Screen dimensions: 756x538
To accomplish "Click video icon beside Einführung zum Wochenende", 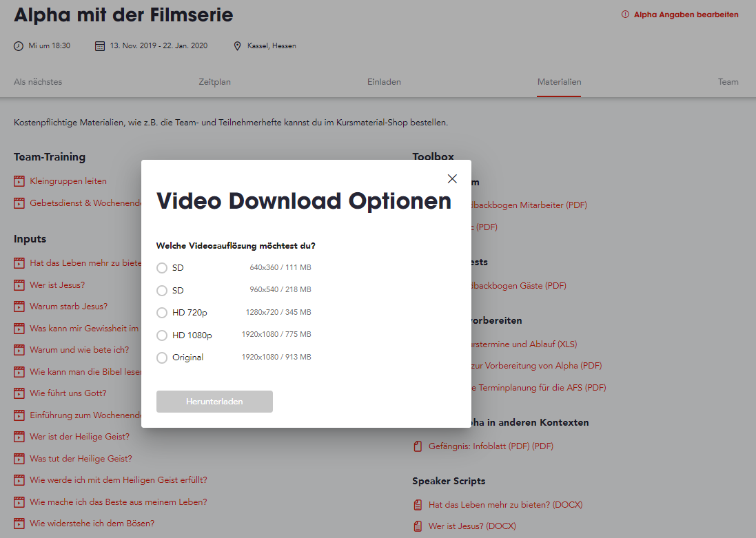I will point(19,415).
